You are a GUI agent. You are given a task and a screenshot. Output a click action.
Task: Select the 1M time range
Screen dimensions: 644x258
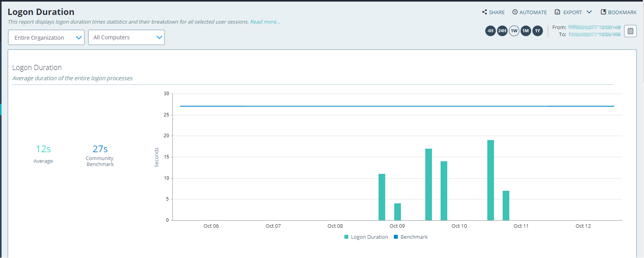coord(526,31)
